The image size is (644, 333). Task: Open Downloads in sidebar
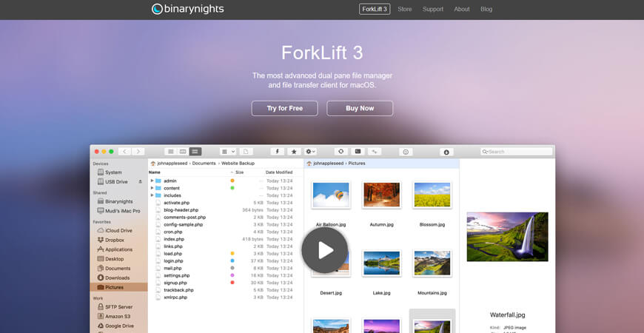click(x=118, y=277)
